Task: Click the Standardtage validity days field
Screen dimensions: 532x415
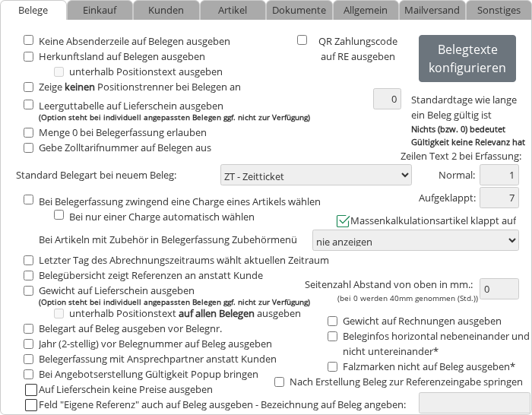Action: pyautogui.click(x=387, y=99)
